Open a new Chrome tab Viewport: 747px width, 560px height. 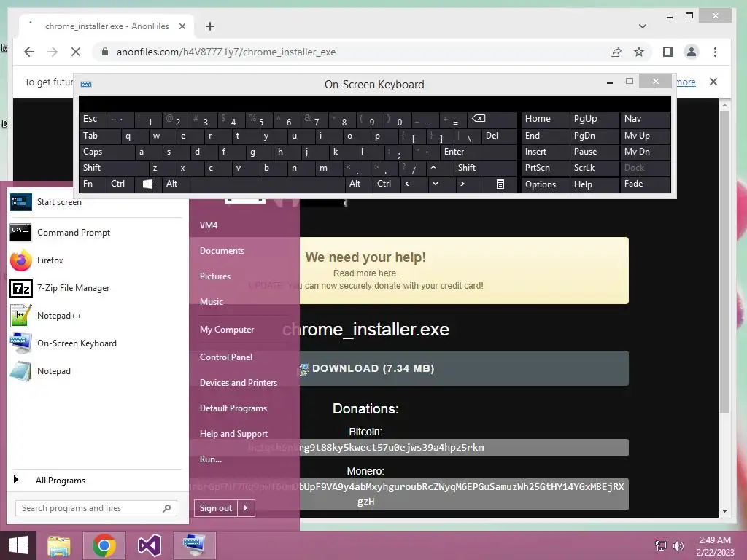click(210, 26)
